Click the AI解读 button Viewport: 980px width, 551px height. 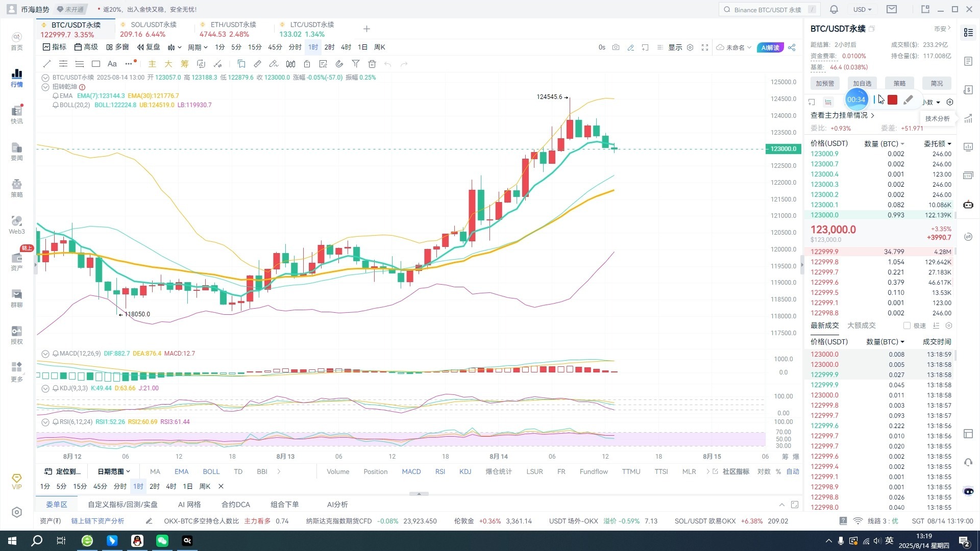(770, 47)
